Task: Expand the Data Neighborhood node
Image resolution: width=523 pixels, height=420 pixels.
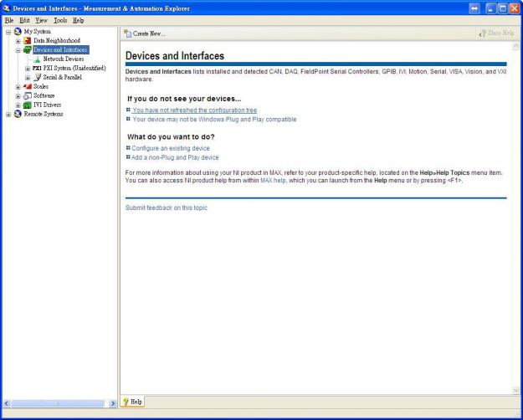Action: pos(18,41)
